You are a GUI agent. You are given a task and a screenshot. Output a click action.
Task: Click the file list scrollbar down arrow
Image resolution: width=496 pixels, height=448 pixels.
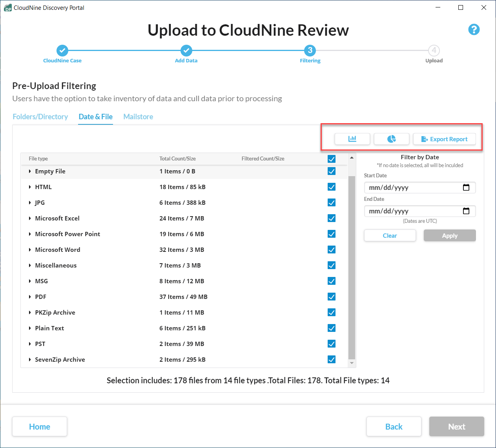(352, 363)
